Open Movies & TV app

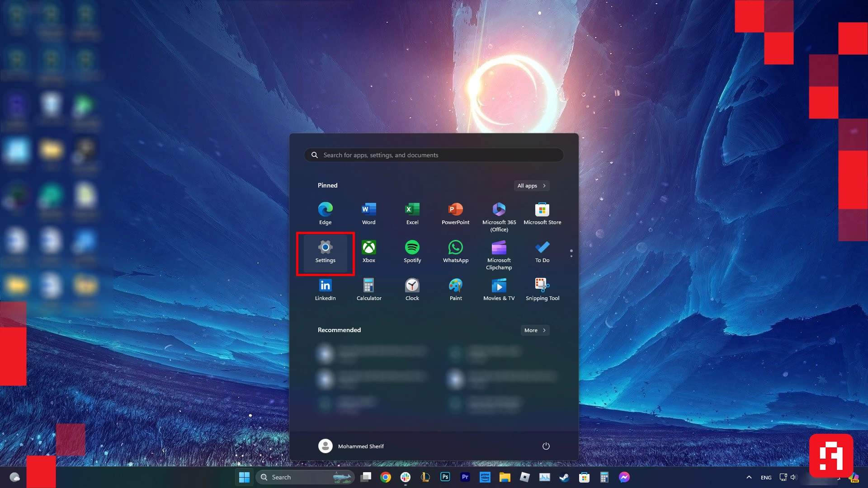click(499, 290)
